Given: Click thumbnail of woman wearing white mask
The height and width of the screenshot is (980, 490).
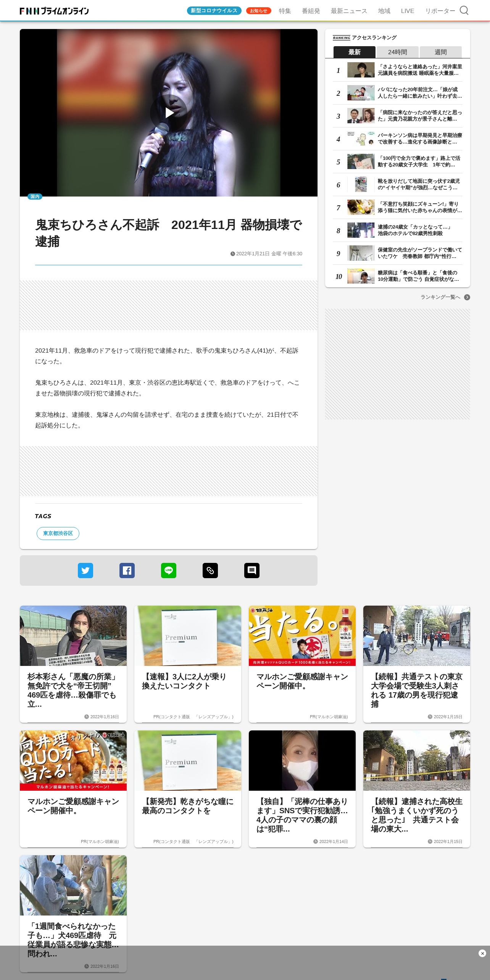Looking at the screenshot, I should click(302, 761).
